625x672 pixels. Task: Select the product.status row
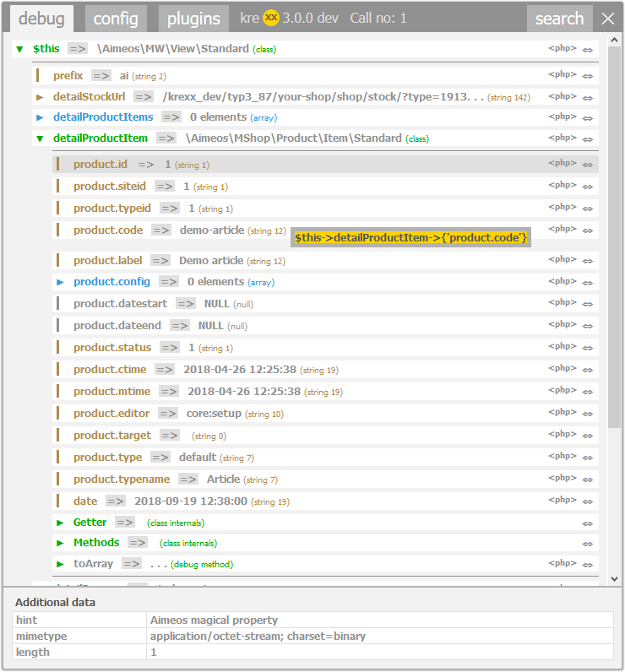pyautogui.click(x=112, y=348)
